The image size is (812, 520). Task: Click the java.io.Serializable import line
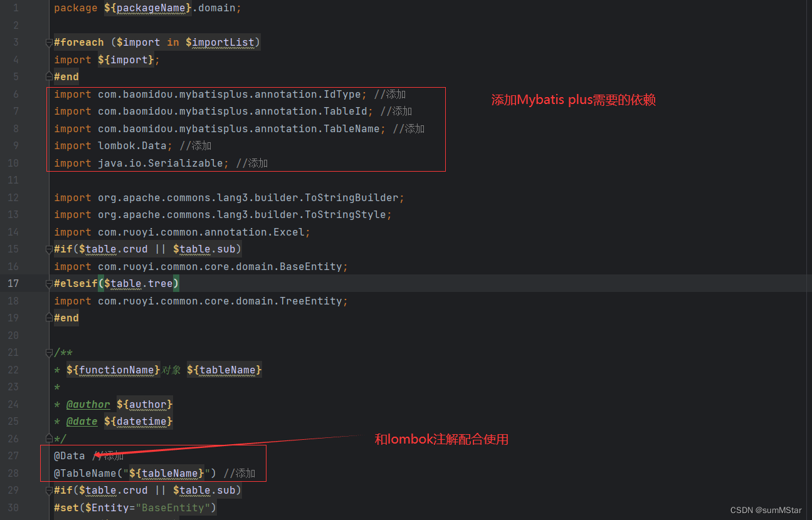pos(142,163)
